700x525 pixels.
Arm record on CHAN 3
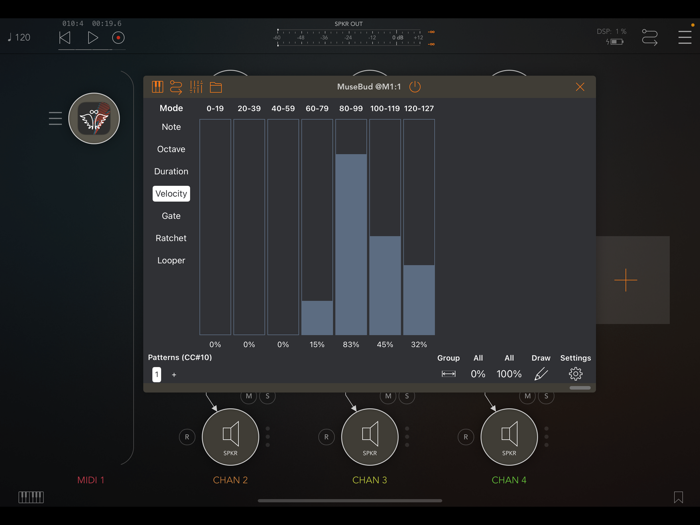click(326, 437)
